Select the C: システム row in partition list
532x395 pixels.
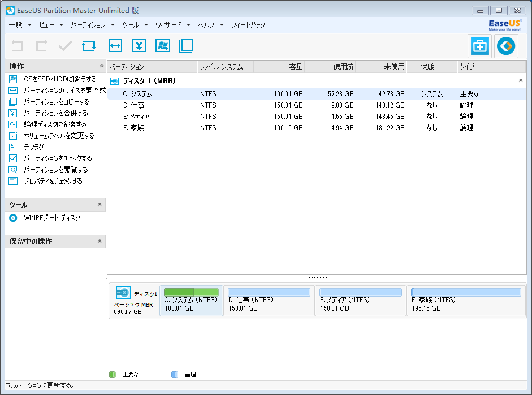click(317, 94)
